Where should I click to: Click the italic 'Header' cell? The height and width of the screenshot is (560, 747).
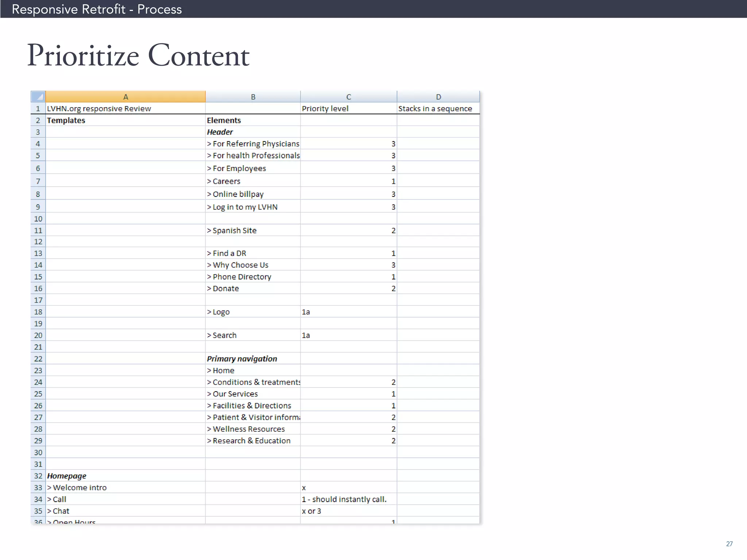coord(253,132)
